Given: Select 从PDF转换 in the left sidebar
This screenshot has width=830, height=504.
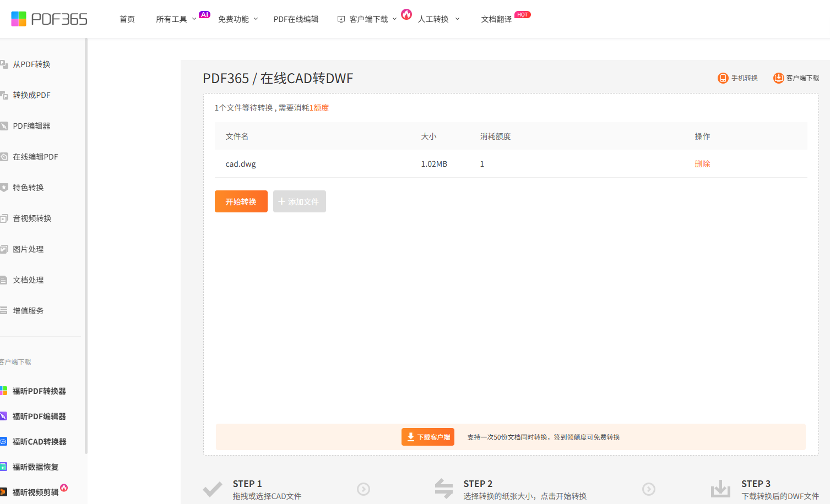Looking at the screenshot, I should pyautogui.click(x=31, y=64).
